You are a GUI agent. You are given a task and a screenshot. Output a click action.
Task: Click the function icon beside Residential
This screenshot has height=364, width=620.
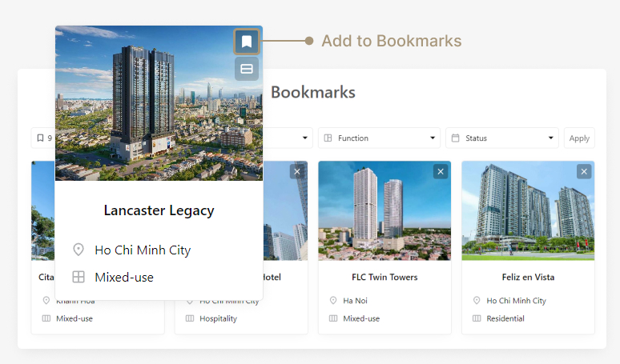pyautogui.click(x=477, y=318)
